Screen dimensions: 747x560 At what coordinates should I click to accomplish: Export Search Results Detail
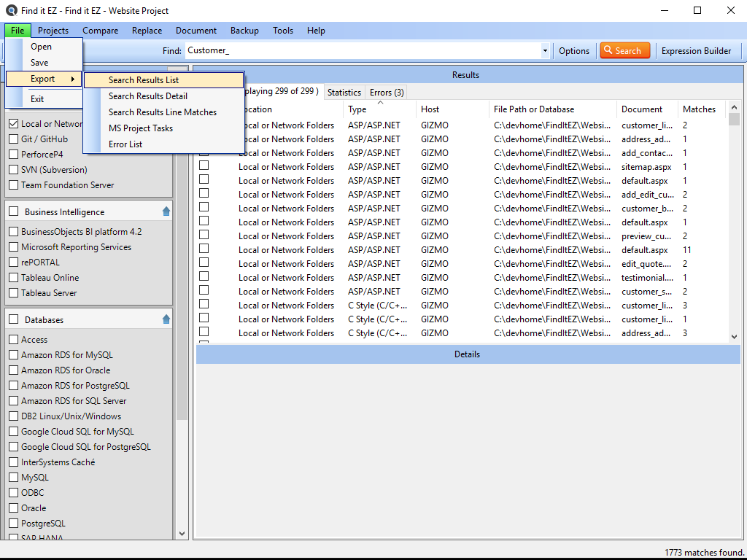[x=164, y=96]
